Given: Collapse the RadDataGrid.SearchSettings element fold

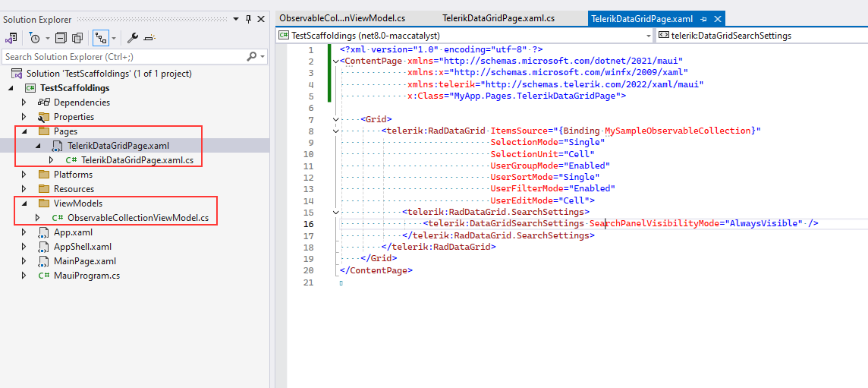Looking at the screenshot, I should [x=337, y=212].
